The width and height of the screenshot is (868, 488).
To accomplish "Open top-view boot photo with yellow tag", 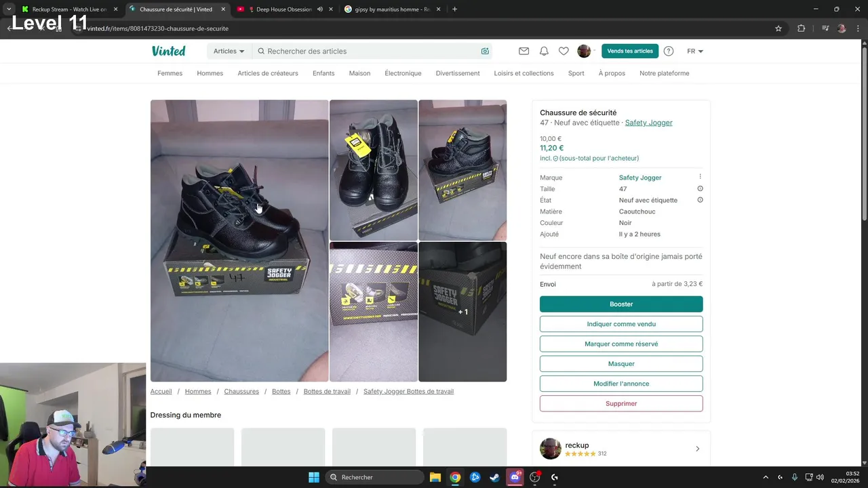I will click(x=374, y=170).
